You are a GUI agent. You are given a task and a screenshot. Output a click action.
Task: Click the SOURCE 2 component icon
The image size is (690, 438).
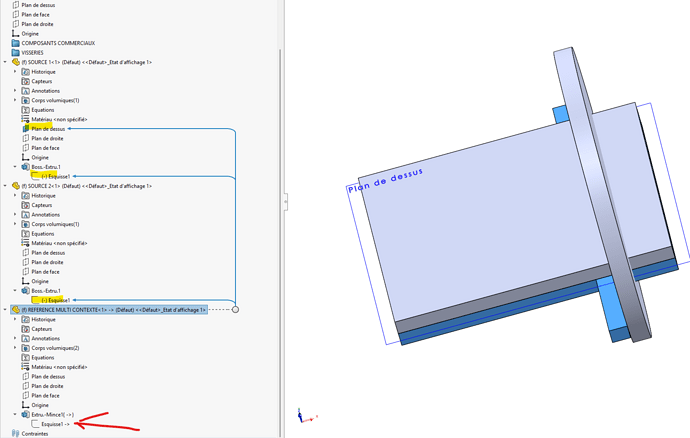coord(16,186)
